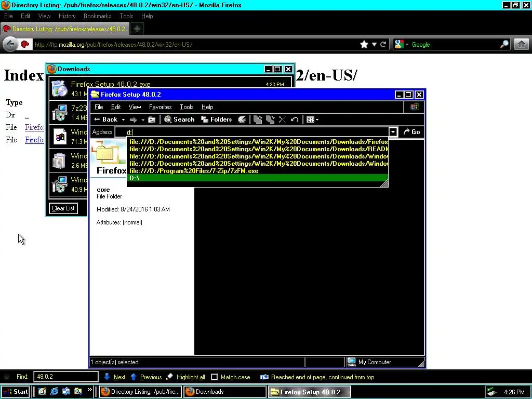This screenshot has height=399, width=532.
Task: Bookmark this page with star icon
Action: [364, 45]
